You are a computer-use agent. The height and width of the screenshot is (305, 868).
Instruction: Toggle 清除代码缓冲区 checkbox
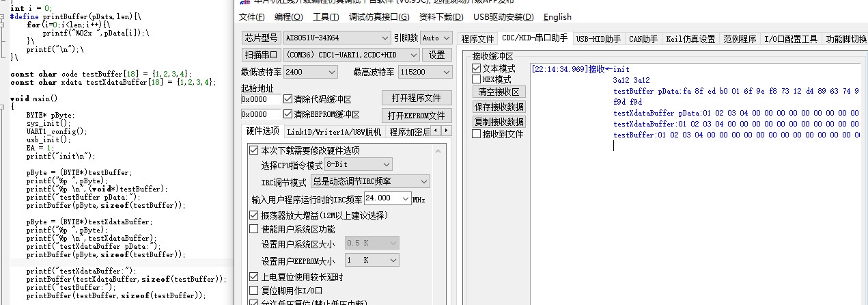[x=288, y=98]
